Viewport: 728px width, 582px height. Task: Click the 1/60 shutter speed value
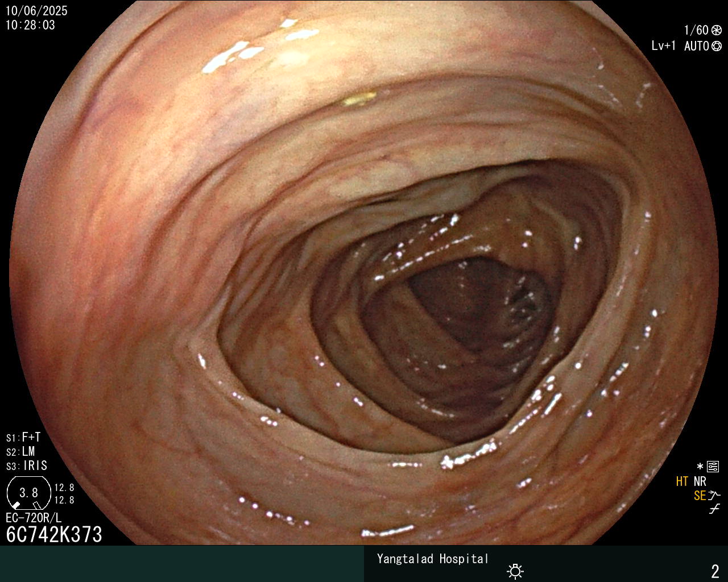pyautogui.click(x=696, y=30)
